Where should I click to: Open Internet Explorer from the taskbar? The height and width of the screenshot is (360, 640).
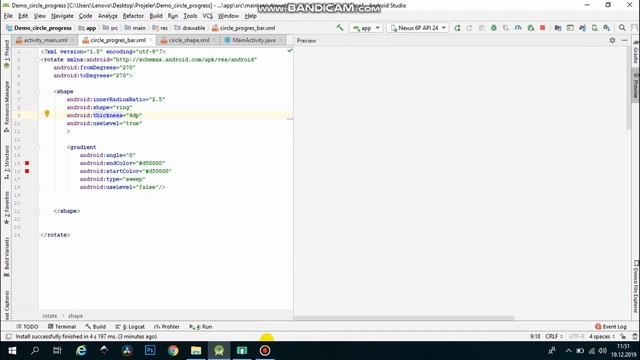pyautogui.click(x=81, y=351)
